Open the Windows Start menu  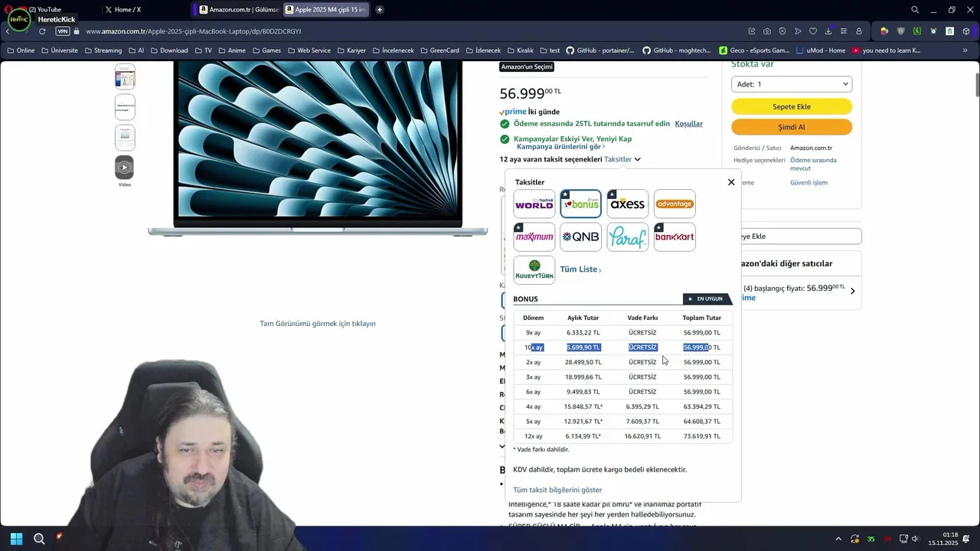tap(16, 539)
